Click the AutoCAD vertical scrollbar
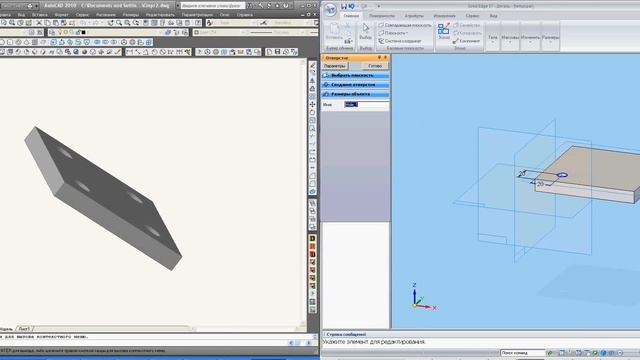Image resolution: width=640 pixels, height=360 pixels. point(303,192)
